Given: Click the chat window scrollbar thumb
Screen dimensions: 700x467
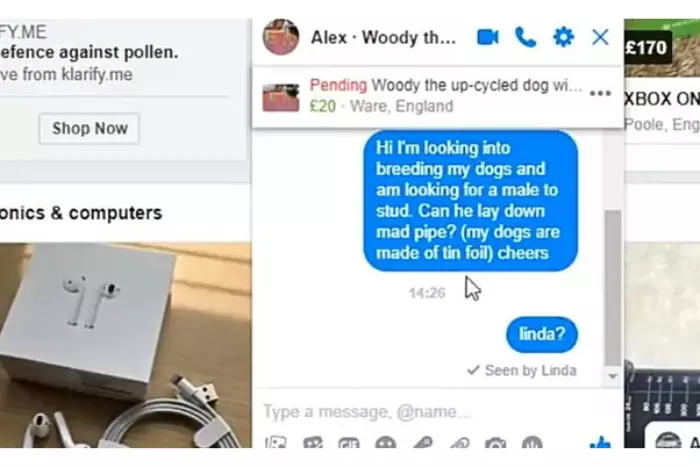Looking at the screenshot, I should [x=613, y=288].
